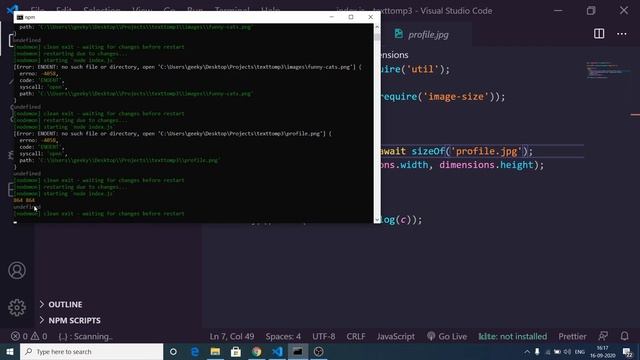640x360 pixels.
Task: Switch to Google Chrome on the taskbar
Action: 257,351
